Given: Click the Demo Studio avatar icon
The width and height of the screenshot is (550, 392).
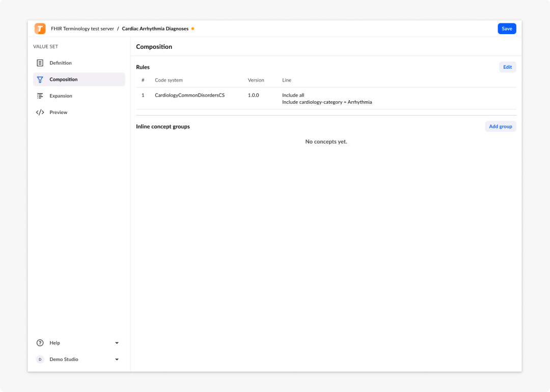Looking at the screenshot, I should pos(40,359).
